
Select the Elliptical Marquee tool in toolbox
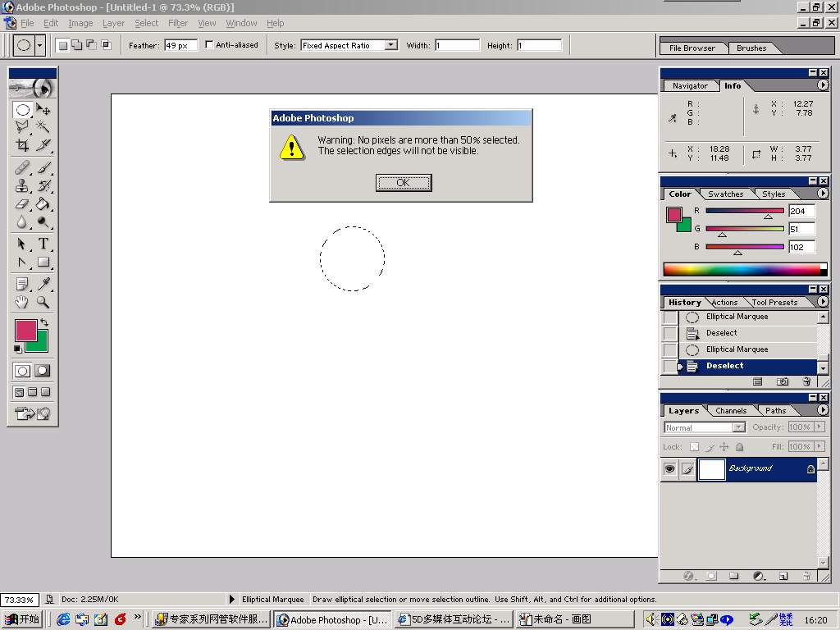22,110
